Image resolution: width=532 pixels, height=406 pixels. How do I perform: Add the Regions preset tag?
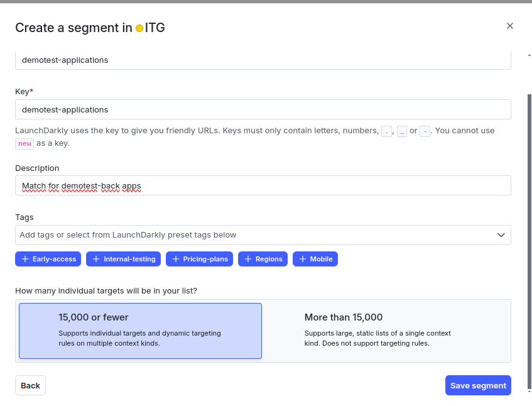[263, 259]
